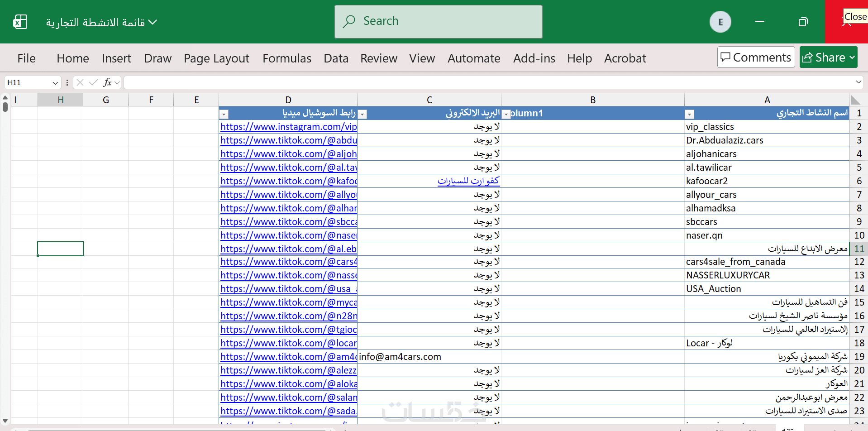
Task: Click in the Search box
Action: click(x=439, y=22)
